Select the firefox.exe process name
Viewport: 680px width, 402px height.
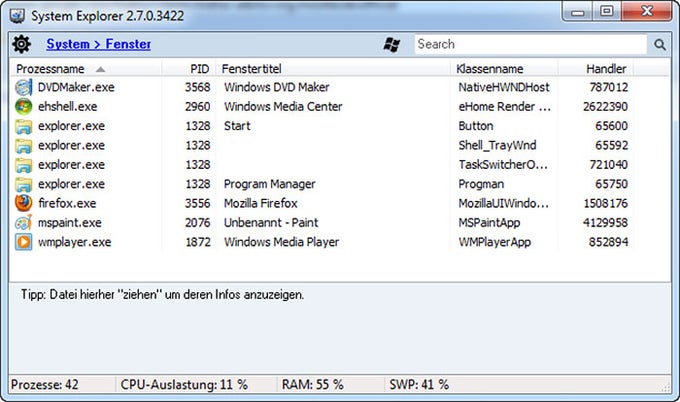(67, 203)
